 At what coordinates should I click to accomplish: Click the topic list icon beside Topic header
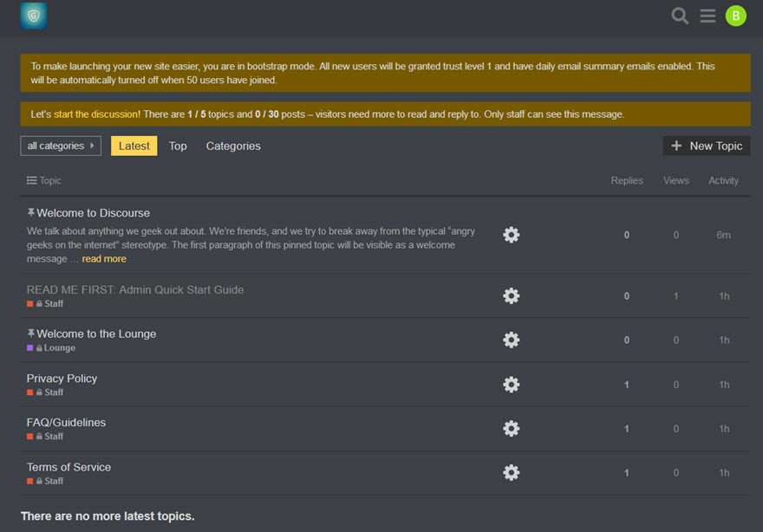tap(29, 180)
